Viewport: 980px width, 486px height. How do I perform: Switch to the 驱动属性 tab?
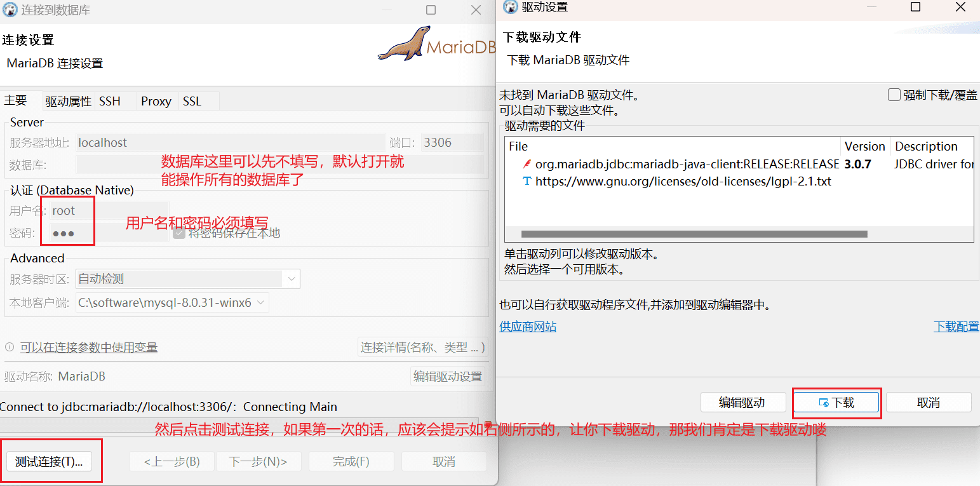coord(68,101)
